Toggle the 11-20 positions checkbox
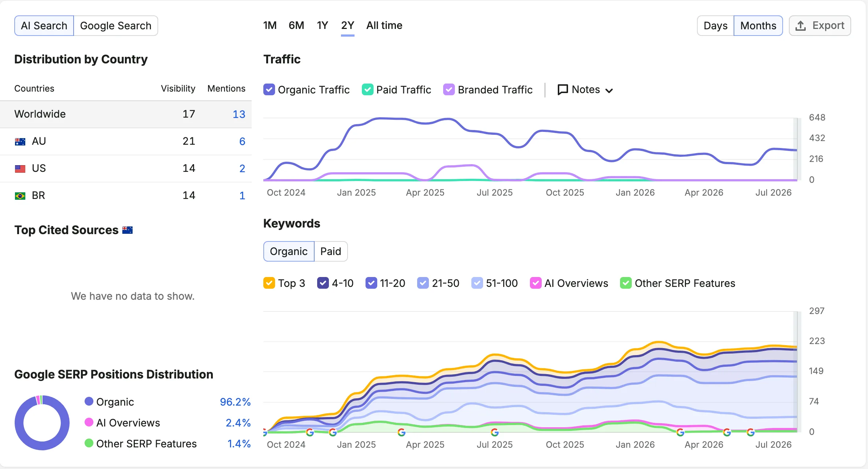868x469 pixels. coord(371,283)
